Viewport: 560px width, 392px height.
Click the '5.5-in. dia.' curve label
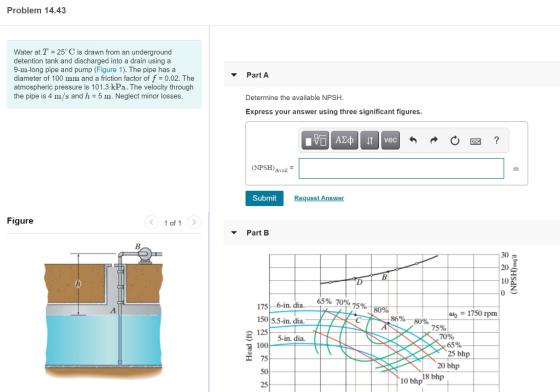(288, 321)
